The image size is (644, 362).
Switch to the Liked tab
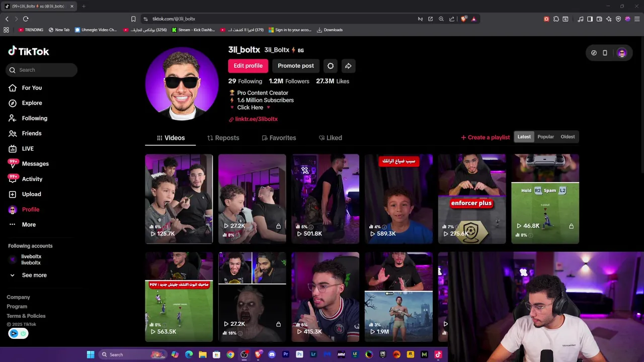pyautogui.click(x=331, y=138)
